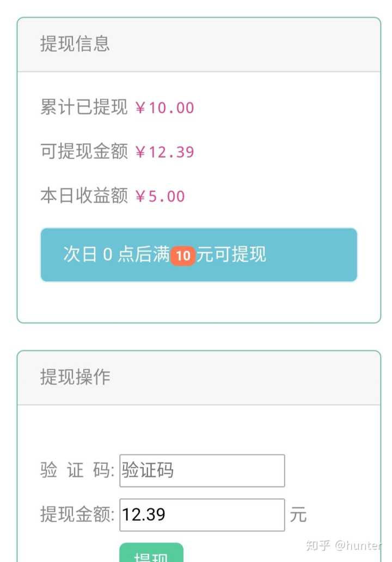Click the verification code input field
This screenshot has width=392, height=562.
click(x=202, y=470)
